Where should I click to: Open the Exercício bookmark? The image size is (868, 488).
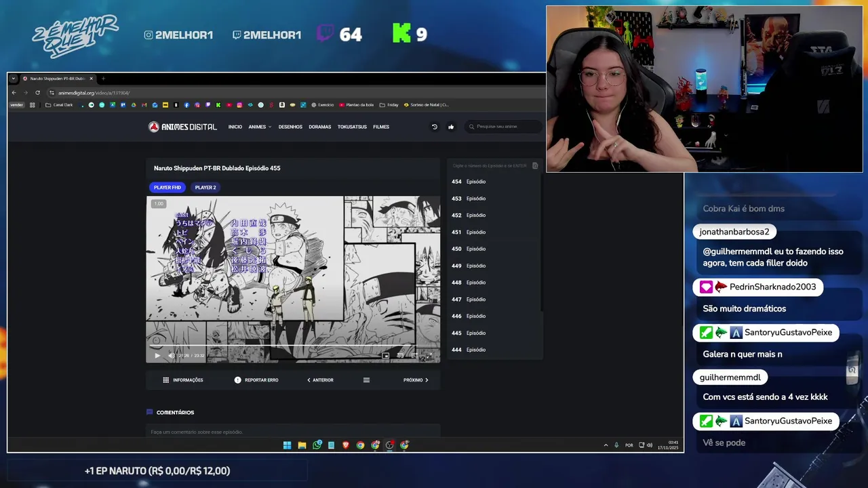[x=322, y=105]
